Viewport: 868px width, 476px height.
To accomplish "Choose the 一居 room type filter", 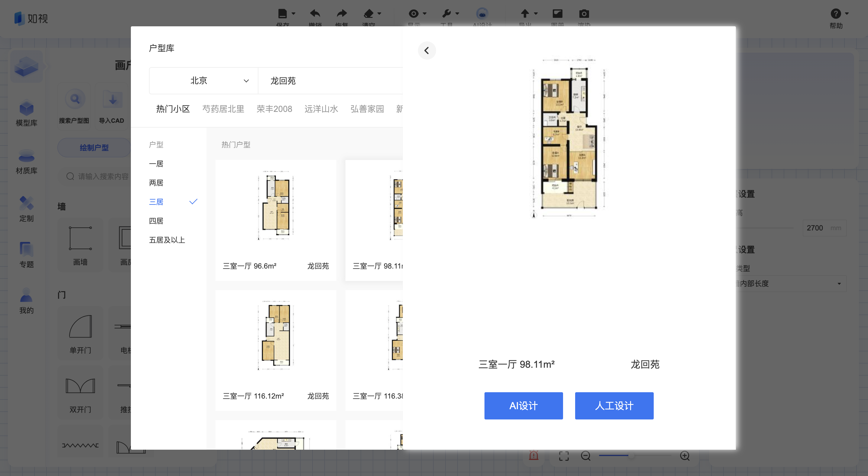I will [x=156, y=164].
